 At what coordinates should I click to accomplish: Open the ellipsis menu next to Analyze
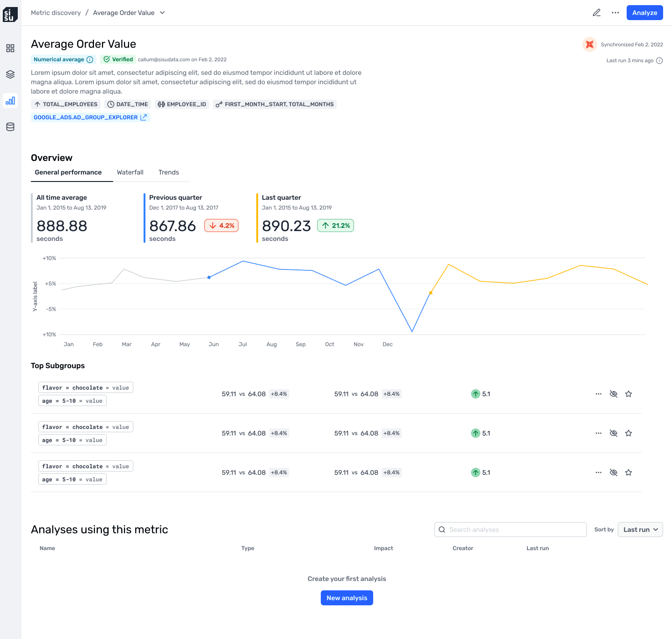[615, 13]
